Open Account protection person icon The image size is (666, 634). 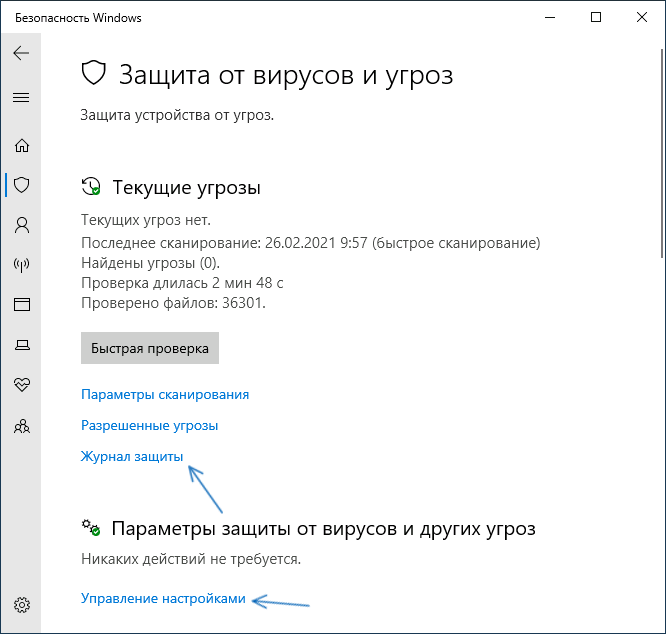pyautogui.click(x=22, y=225)
